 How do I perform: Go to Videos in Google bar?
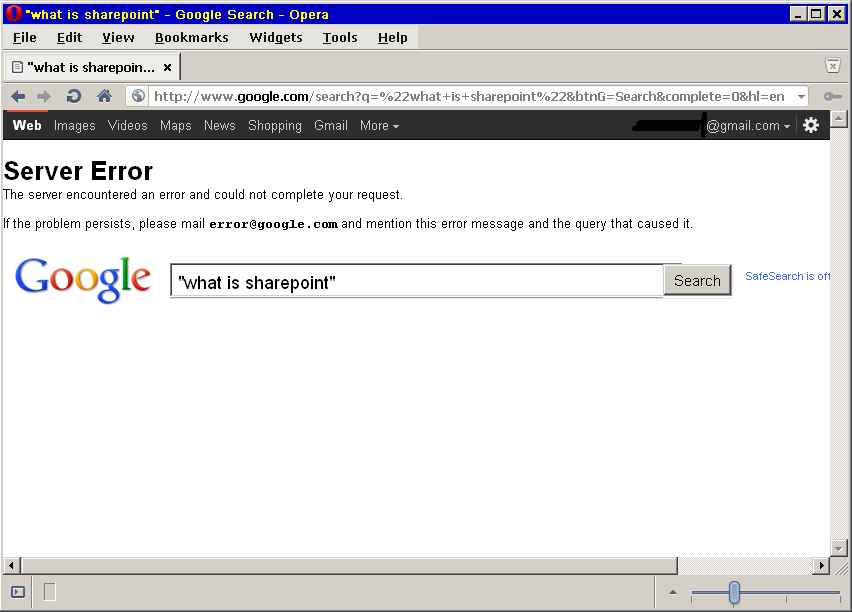(x=128, y=126)
